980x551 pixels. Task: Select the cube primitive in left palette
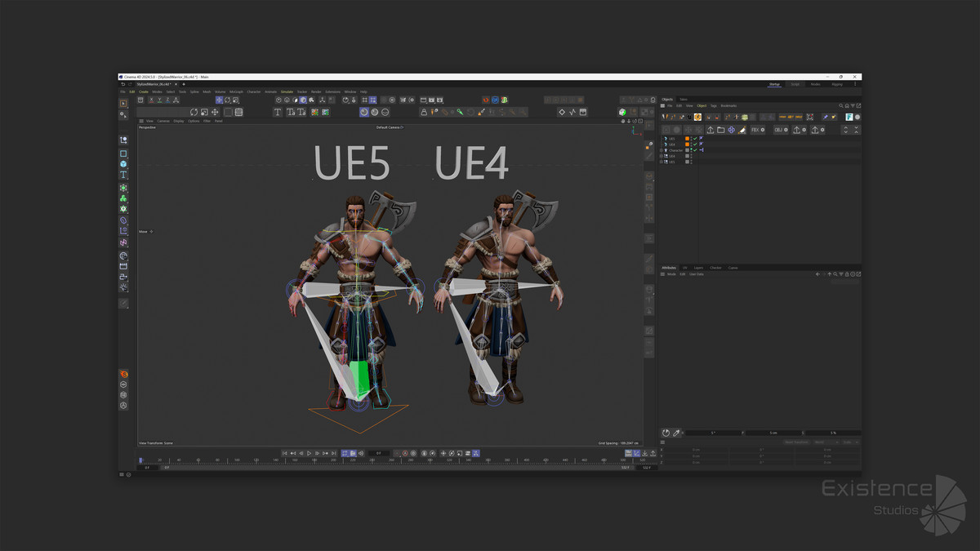124,164
